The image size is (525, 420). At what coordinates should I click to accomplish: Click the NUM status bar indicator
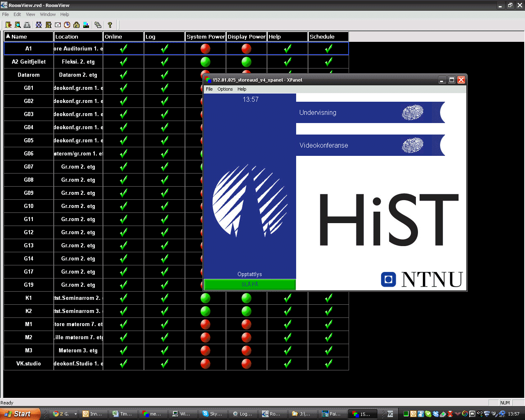pos(505,403)
